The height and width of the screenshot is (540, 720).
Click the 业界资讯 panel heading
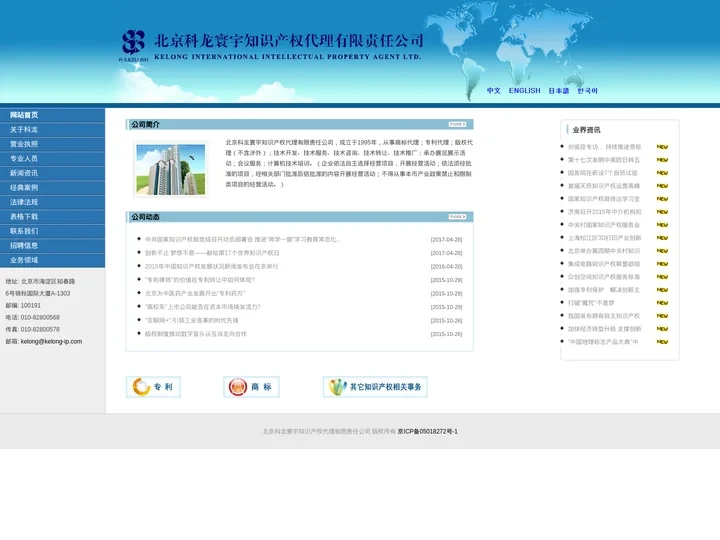[586, 130]
